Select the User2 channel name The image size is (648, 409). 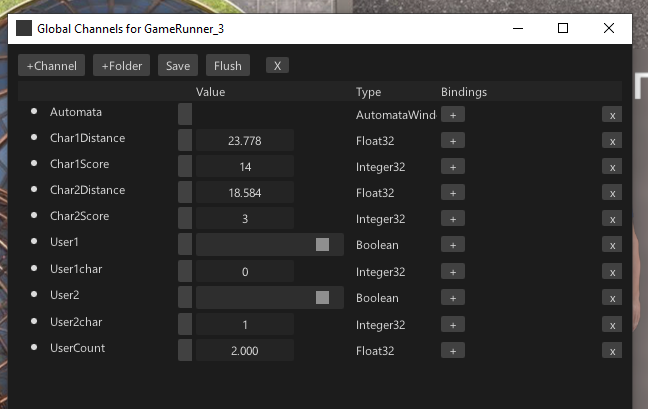[64, 295]
